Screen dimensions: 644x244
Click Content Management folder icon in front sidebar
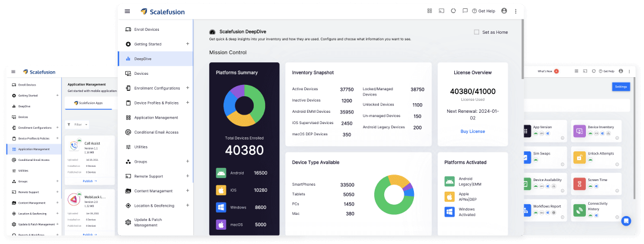coord(128,191)
